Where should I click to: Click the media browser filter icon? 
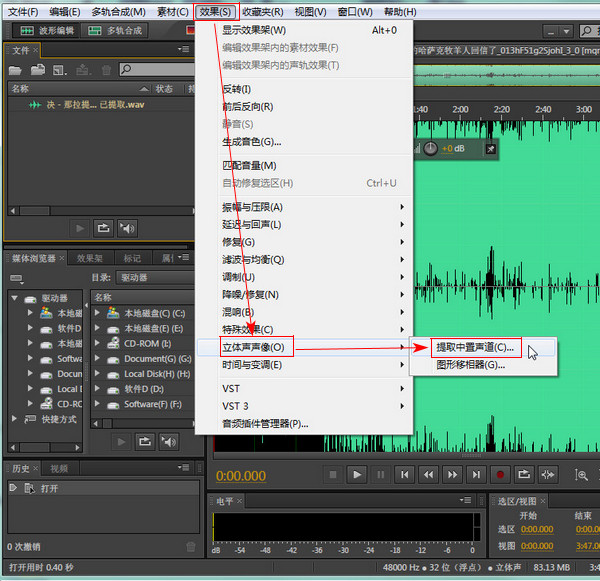17,278
